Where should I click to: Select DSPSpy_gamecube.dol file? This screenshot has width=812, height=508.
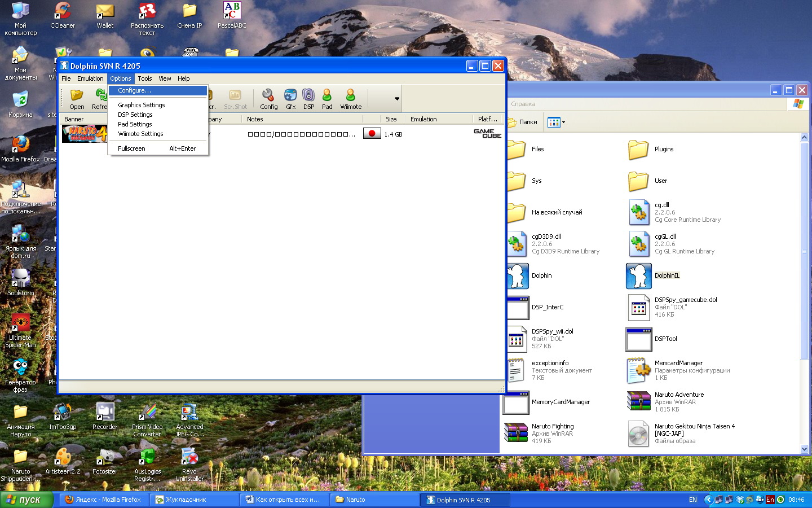[672, 307]
